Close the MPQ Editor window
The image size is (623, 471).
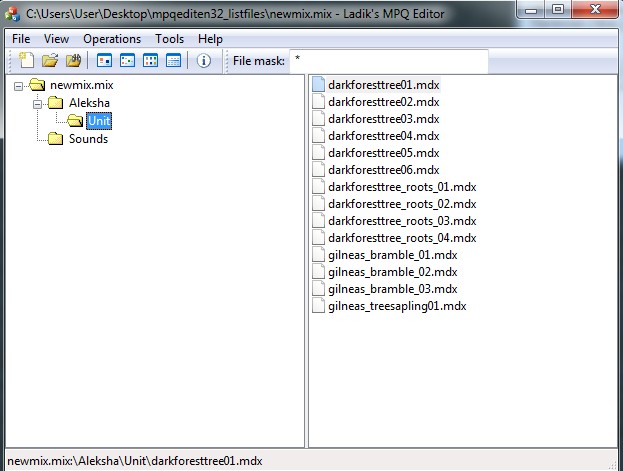click(x=595, y=10)
